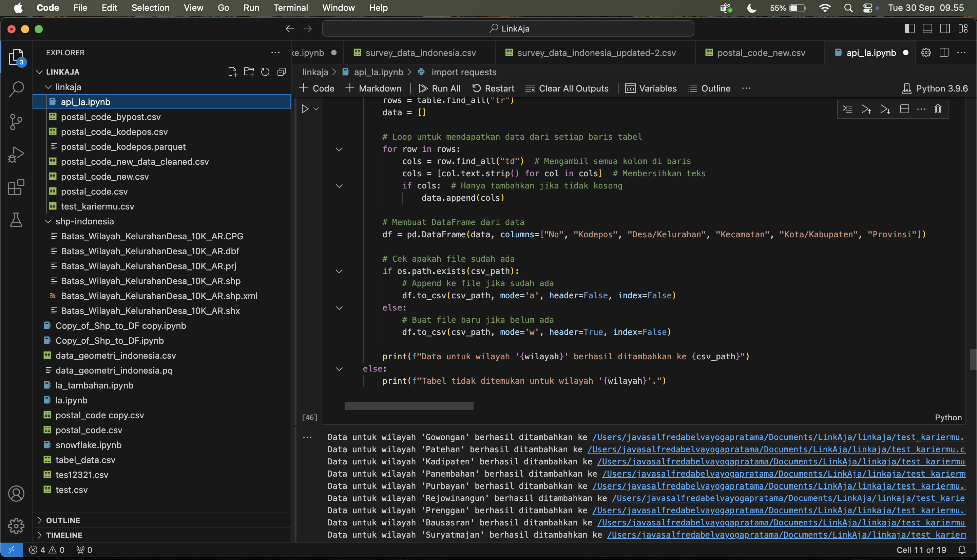
Task: Click the LinkAja command center search box
Action: [508, 29]
